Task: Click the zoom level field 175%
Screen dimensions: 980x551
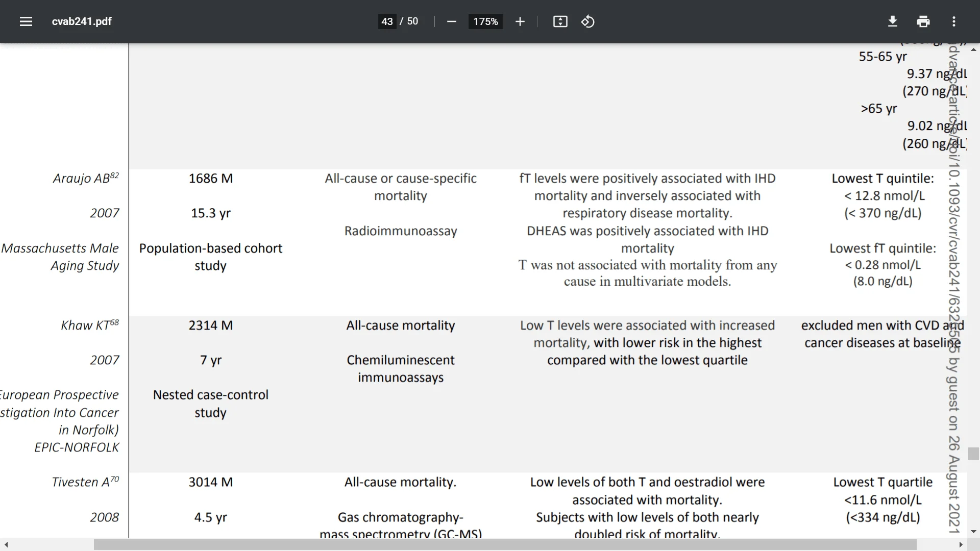Action: [x=485, y=21]
